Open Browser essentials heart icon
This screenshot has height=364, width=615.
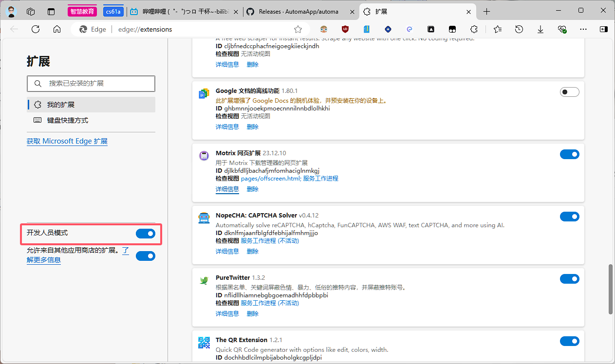tap(562, 29)
